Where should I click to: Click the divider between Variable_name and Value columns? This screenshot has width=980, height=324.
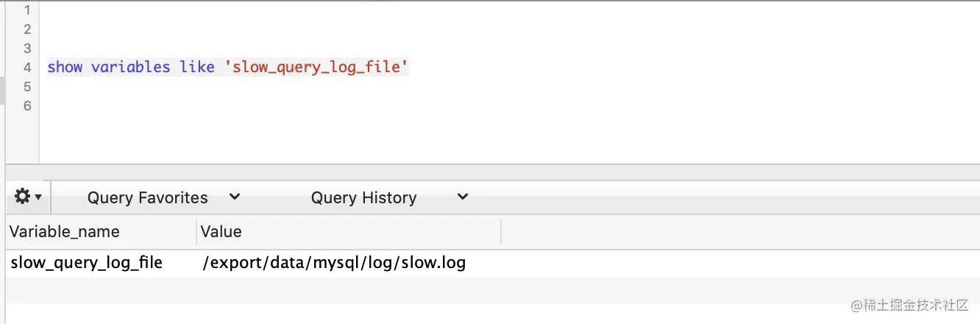coord(196,231)
